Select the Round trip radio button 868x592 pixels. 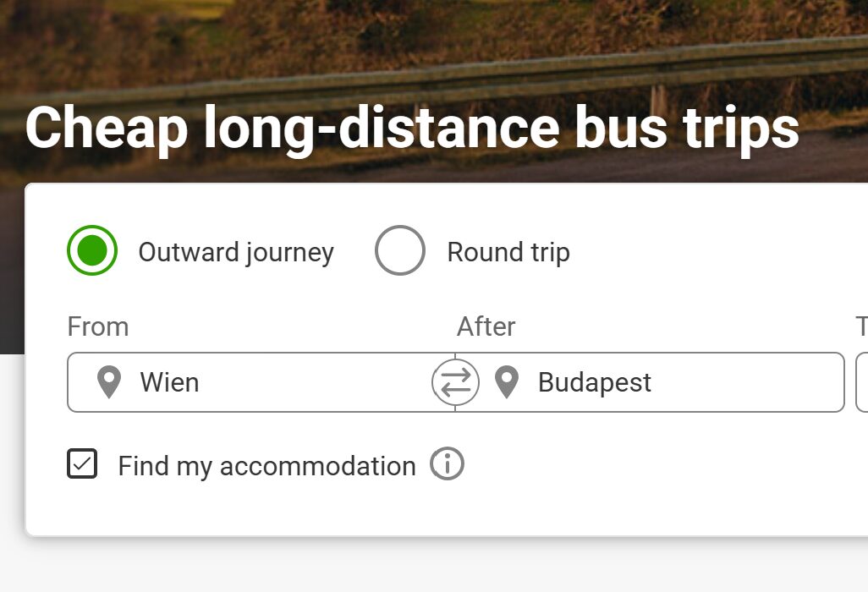[x=399, y=250]
